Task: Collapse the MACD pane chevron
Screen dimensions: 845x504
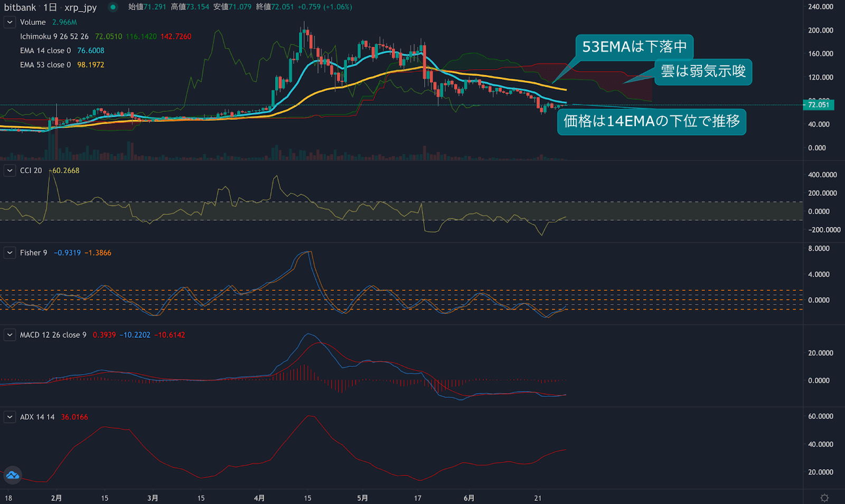Action: [x=10, y=335]
